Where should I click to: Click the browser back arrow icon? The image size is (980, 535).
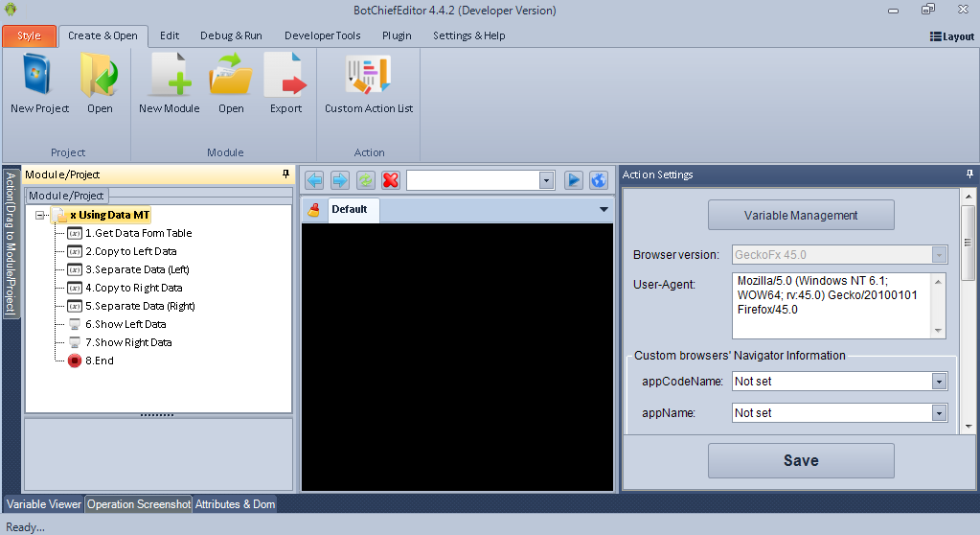click(313, 180)
